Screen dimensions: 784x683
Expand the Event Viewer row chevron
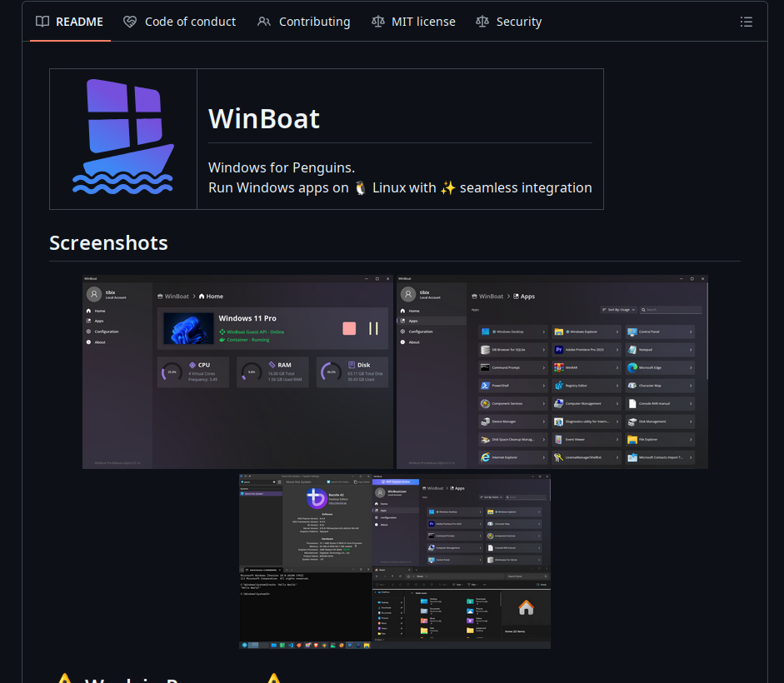(x=617, y=440)
